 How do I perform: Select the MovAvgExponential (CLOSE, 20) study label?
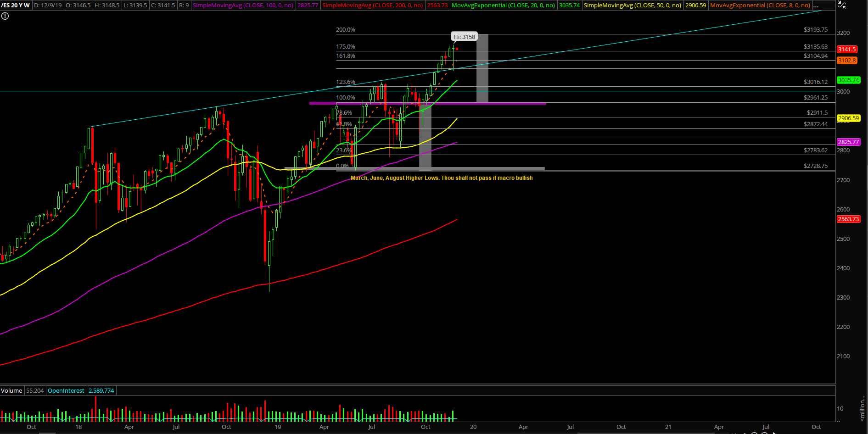click(x=503, y=6)
